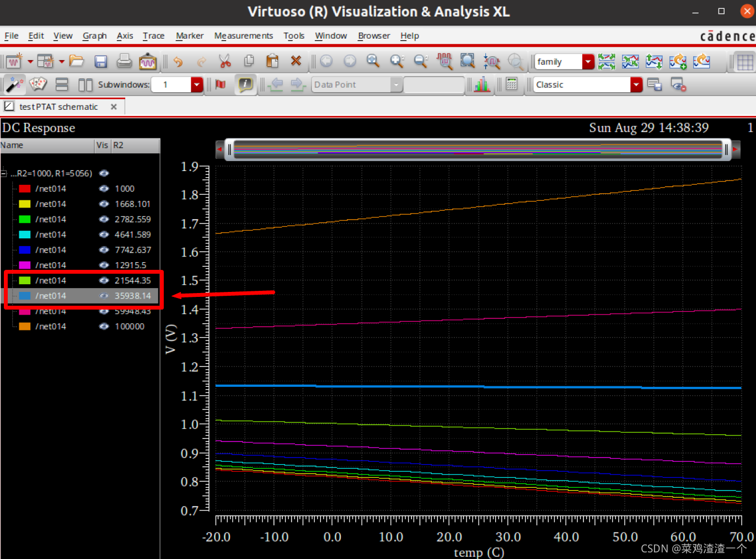The image size is (756, 559).
Task: Open the Graph menu
Action: [x=95, y=35]
